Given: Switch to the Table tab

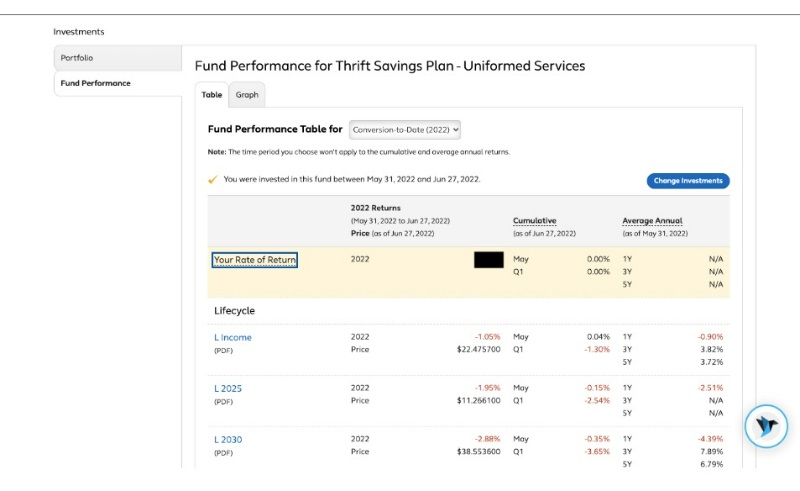Looking at the screenshot, I should [211, 95].
